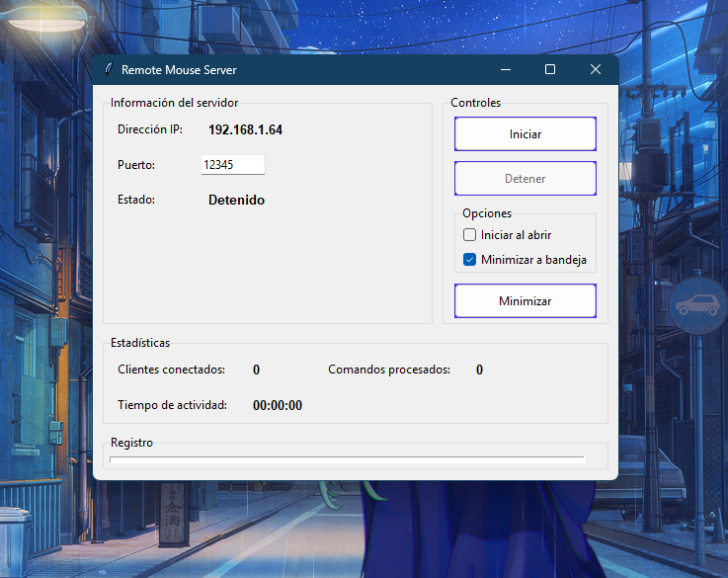Enable the Iniciar al abrir checkbox

click(x=469, y=235)
